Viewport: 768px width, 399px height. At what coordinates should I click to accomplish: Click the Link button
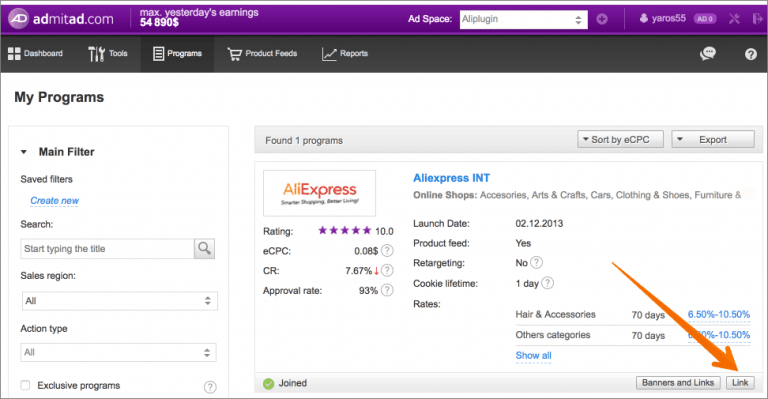[x=740, y=382]
